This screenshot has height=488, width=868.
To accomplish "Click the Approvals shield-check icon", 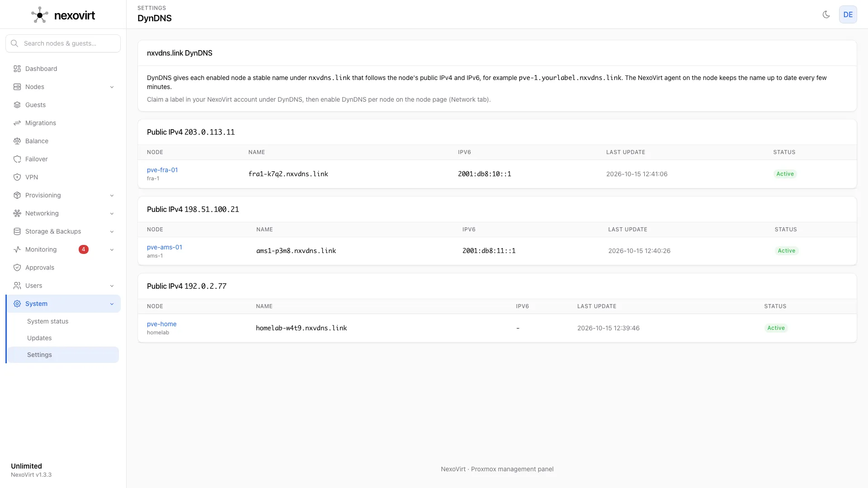I will [x=17, y=267].
